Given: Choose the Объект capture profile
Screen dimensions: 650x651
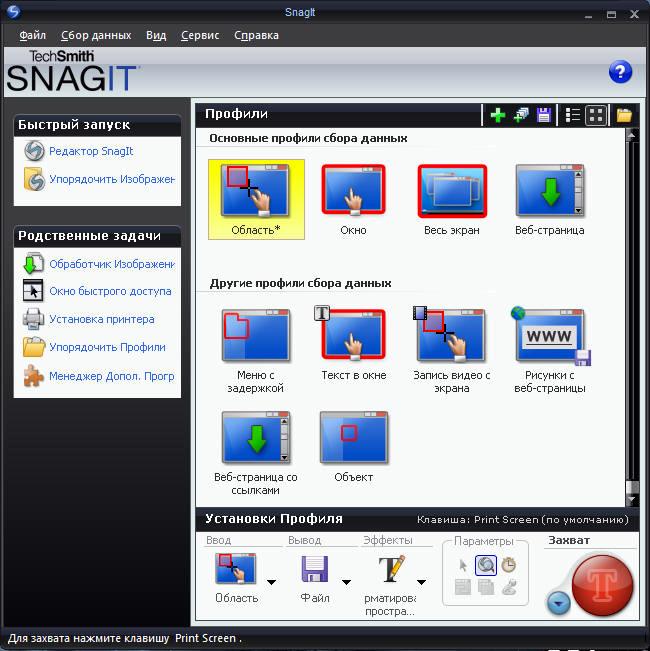Looking at the screenshot, I should tap(353, 446).
